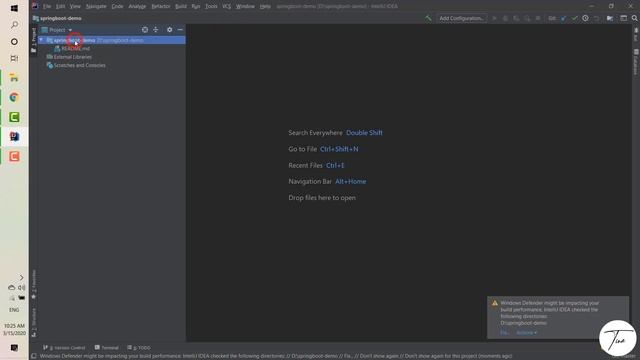Click the Git Update Project blue arrow

564,18
